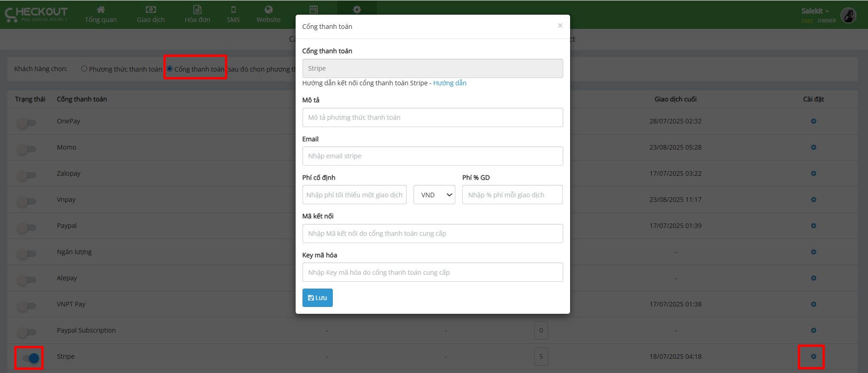Open settings gear for Paypal Subscription row
Image resolution: width=868 pixels, height=373 pixels.
(x=813, y=330)
